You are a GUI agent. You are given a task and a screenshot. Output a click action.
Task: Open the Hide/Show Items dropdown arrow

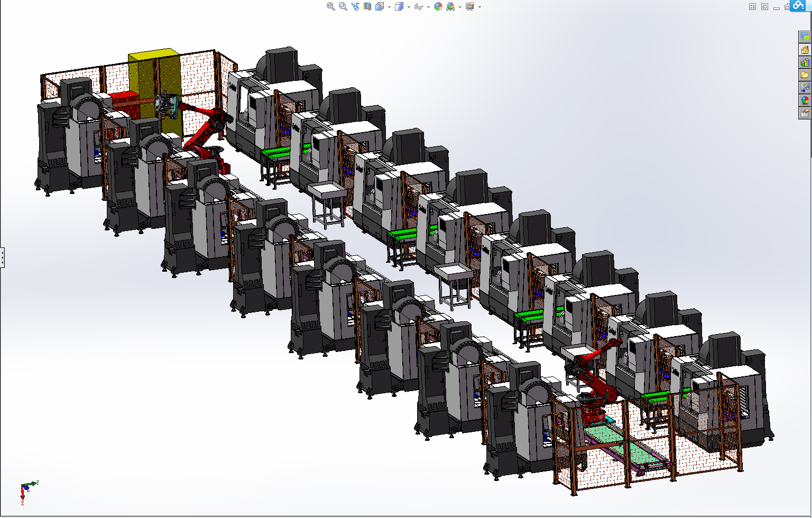tap(428, 7)
